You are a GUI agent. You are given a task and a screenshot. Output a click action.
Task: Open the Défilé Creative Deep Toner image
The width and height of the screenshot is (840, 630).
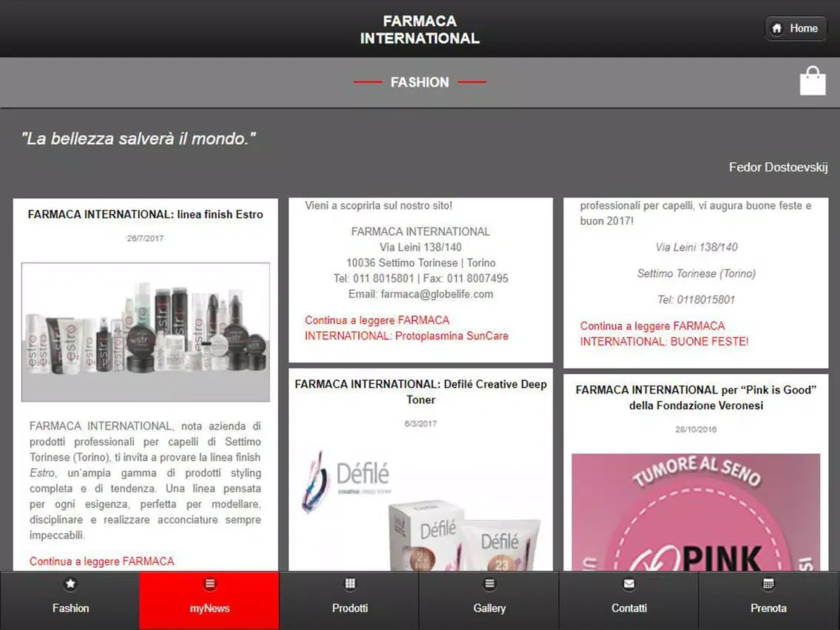click(x=421, y=509)
